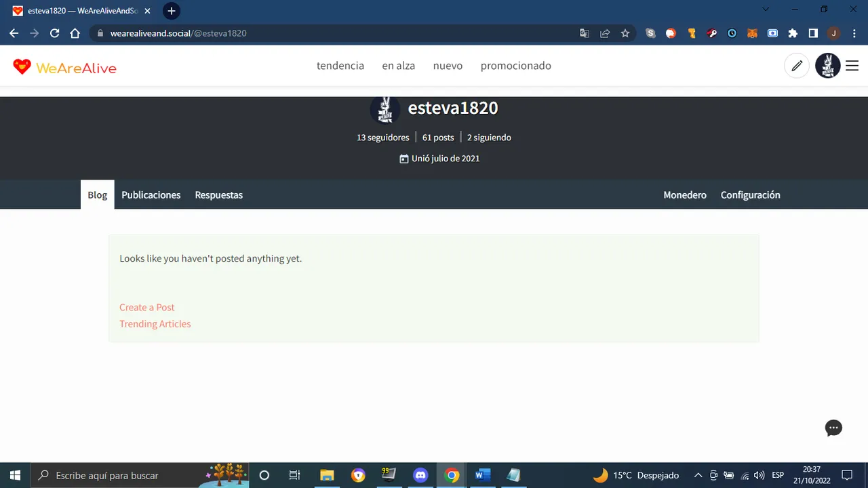The image size is (868, 488).
Task: Open the volume control in the tray
Action: (759, 475)
